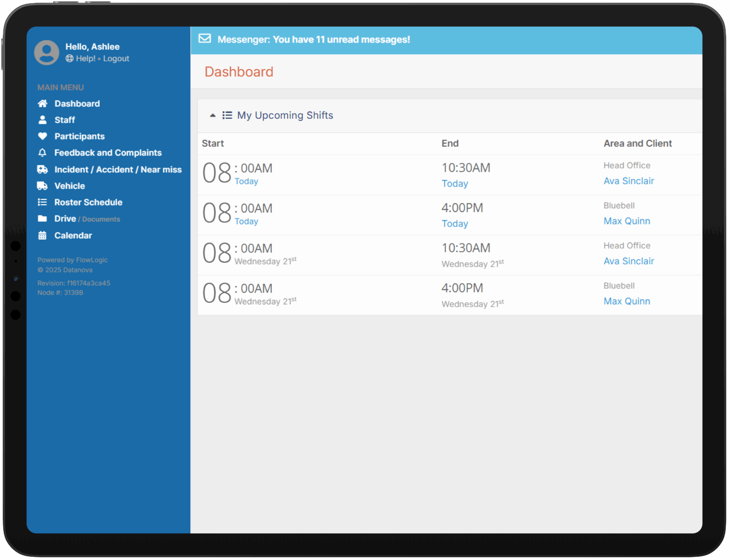
Task: Open the Help! link
Action: tap(85, 58)
